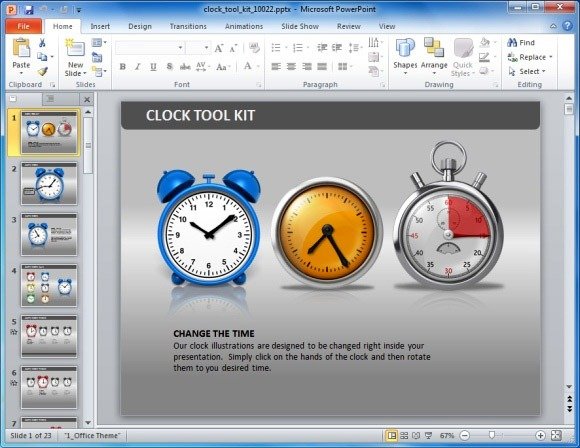Image resolution: width=580 pixels, height=448 pixels.
Task: Open the Slide Layout dropdown
Action: 99,43
